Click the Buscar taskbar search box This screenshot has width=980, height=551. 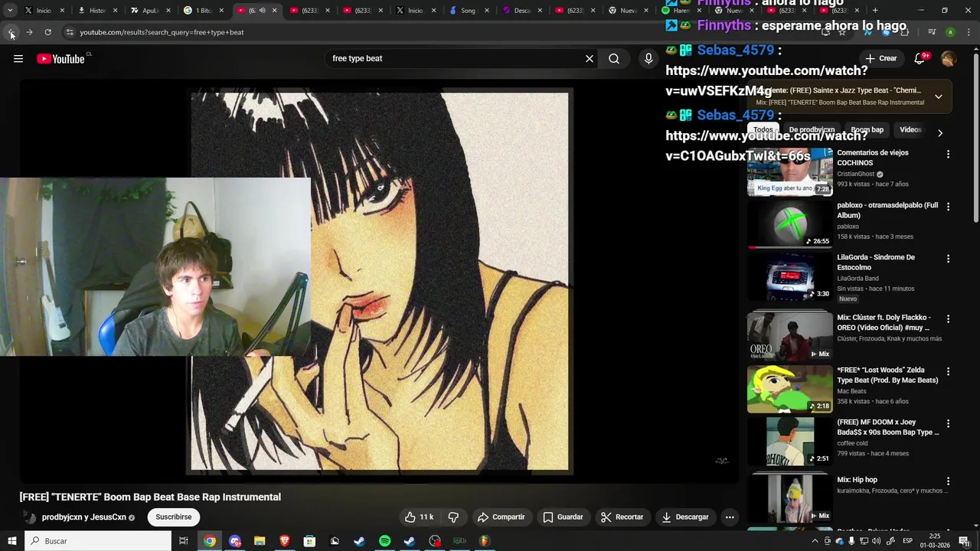pyautogui.click(x=98, y=541)
